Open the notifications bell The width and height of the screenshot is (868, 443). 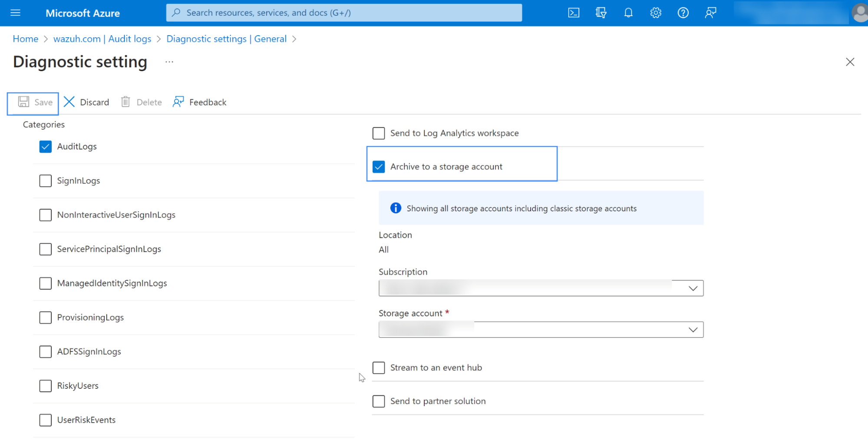pos(628,13)
